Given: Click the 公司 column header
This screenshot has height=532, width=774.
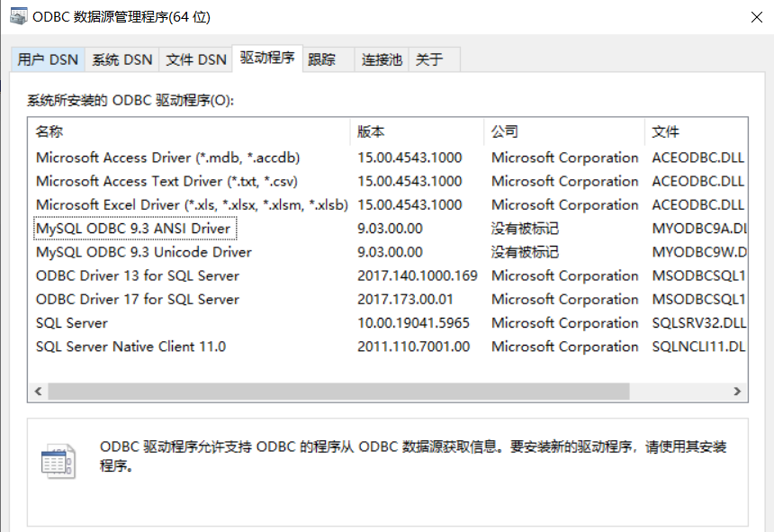Looking at the screenshot, I should (564, 131).
